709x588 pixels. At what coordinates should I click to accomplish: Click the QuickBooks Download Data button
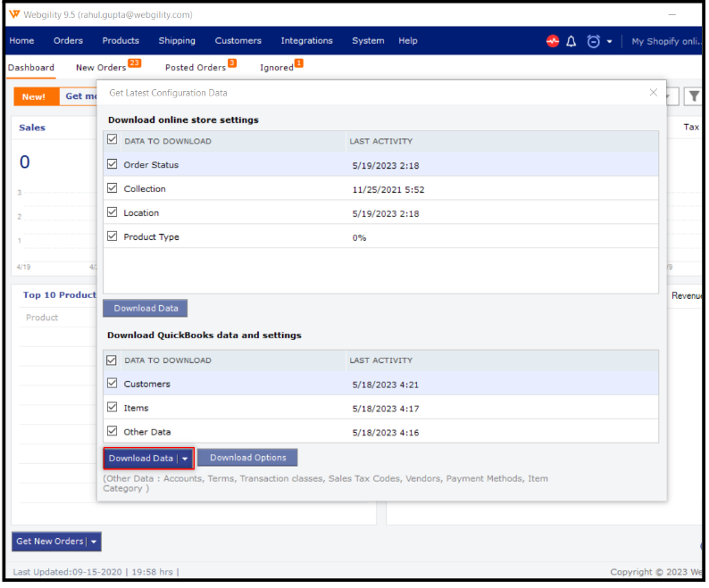click(141, 460)
